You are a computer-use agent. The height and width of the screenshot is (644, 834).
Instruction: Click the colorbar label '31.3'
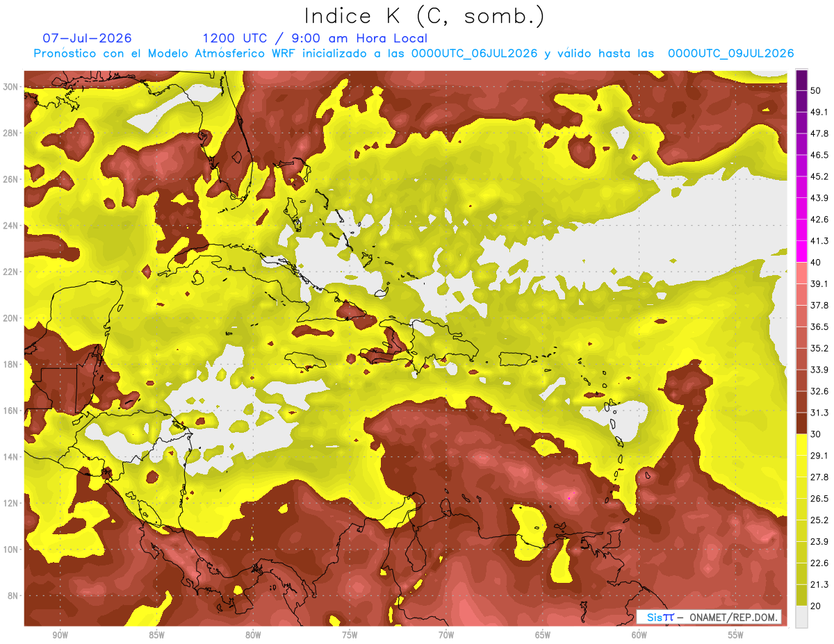819,413
